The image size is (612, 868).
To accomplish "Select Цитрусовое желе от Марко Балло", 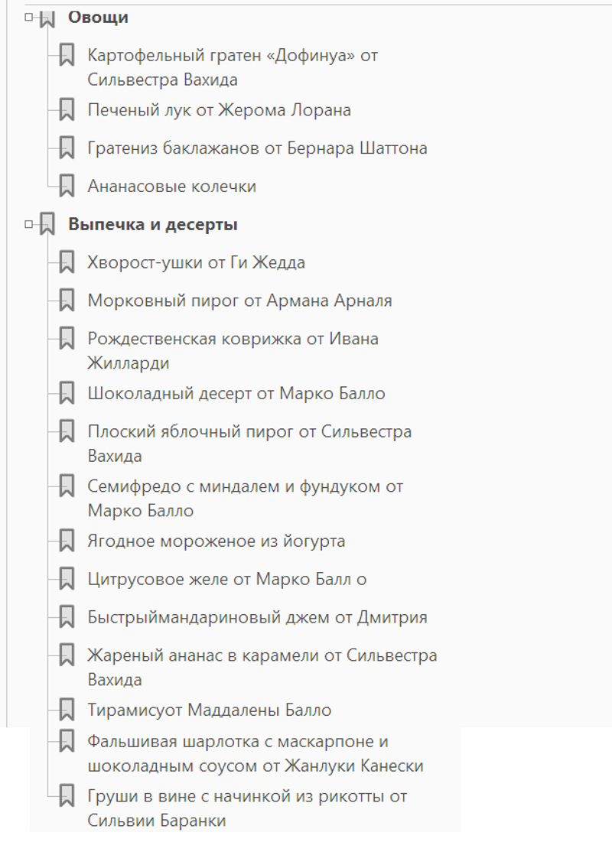I will pyautogui.click(x=226, y=580).
